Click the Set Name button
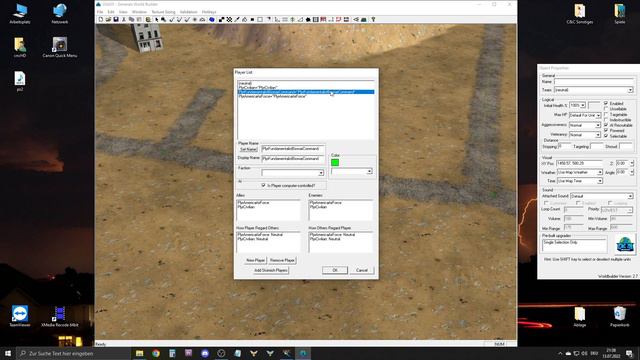This screenshot has height=360, width=640. point(248,149)
